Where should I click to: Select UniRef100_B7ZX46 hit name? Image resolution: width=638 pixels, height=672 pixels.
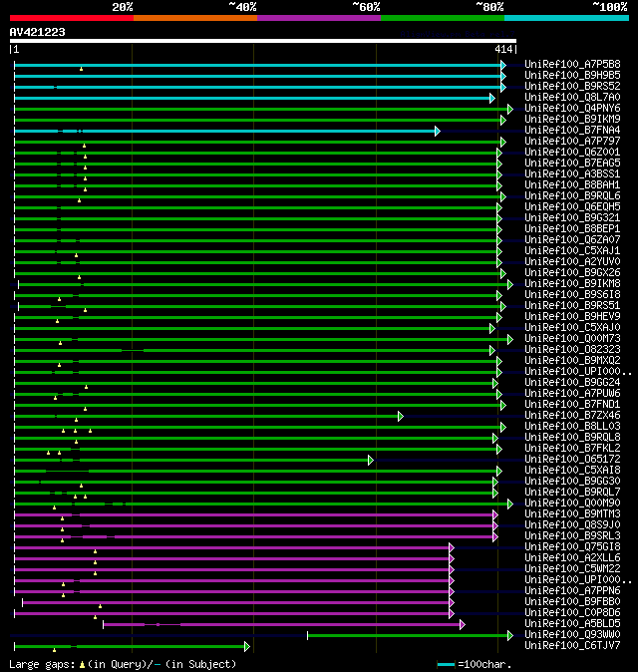coord(572,416)
